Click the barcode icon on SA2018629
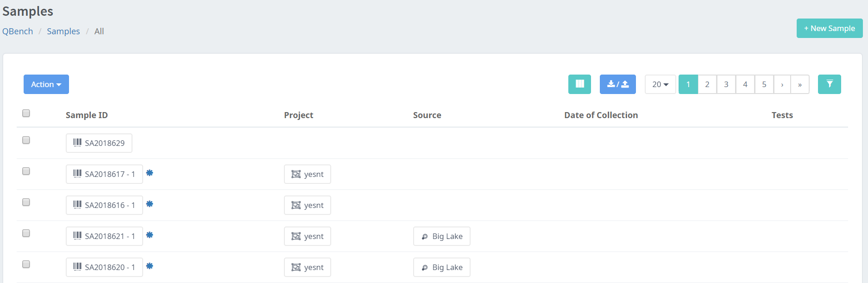This screenshot has height=283, width=868. coord(77,143)
